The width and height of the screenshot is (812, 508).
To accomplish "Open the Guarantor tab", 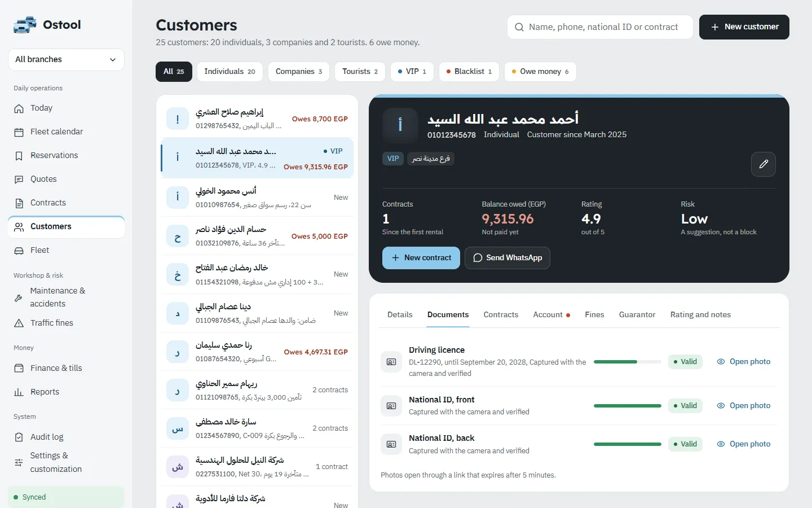I will (637, 315).
